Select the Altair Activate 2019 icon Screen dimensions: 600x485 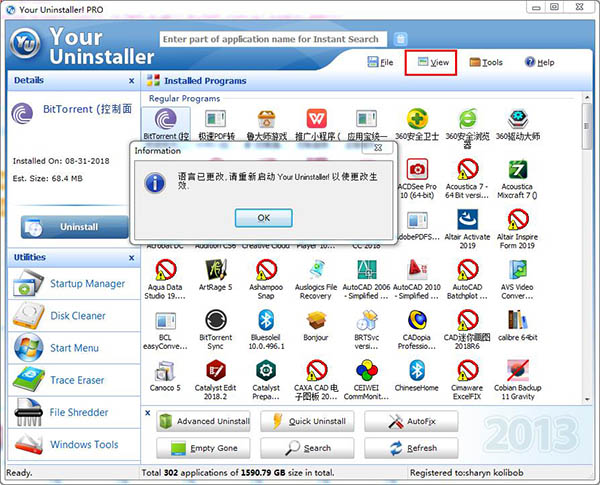pos(467,219)
